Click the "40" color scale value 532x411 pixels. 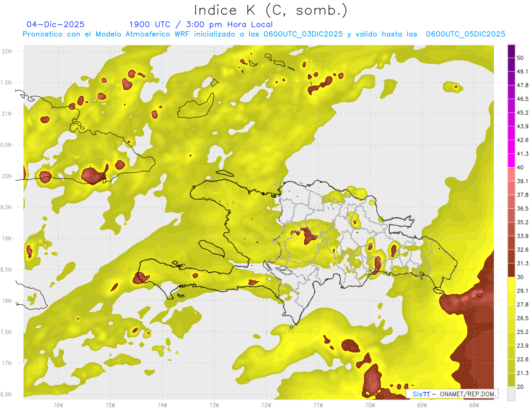click(x=520, y=168)
